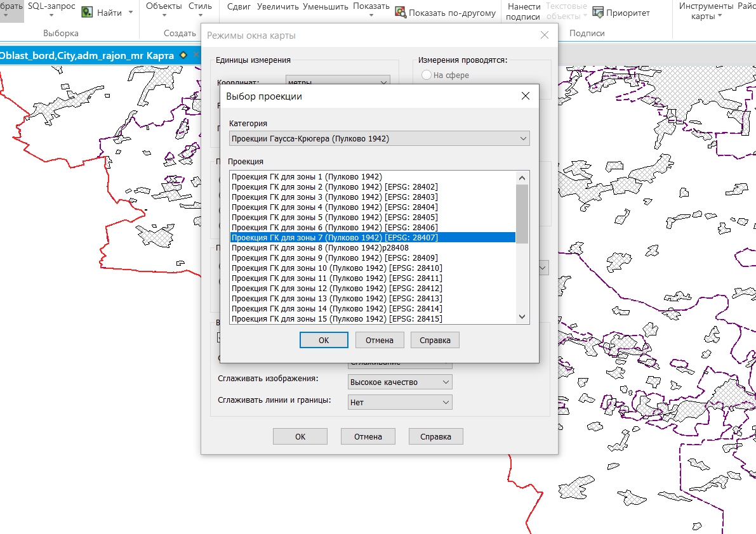Expand Сглаживать изображения quality dropdown
This screenshot has height=534, width=756.
[400, 382]
